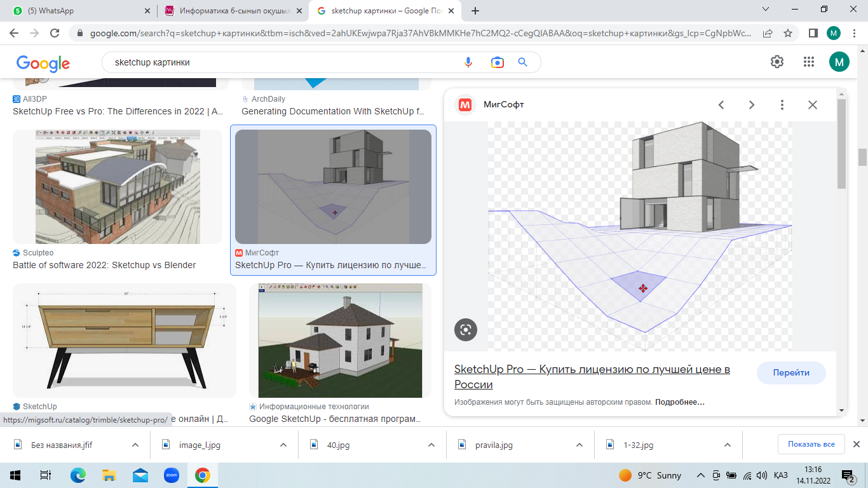The image size is (868, 488).
Task: Select the white house SketchUp thumbnail
Action: click(x=340, y=341)
